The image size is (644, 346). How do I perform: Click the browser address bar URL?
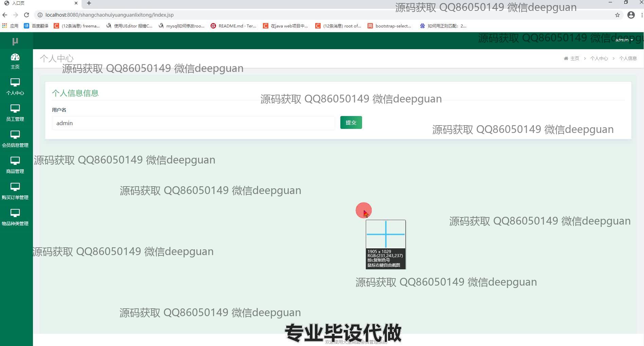[109, 15]
